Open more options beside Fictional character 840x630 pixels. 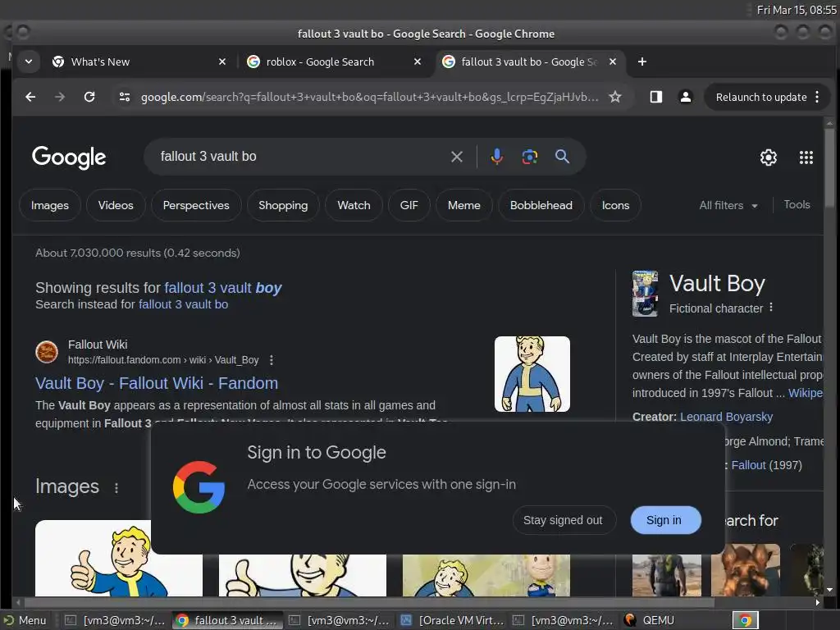coord(771,308)
